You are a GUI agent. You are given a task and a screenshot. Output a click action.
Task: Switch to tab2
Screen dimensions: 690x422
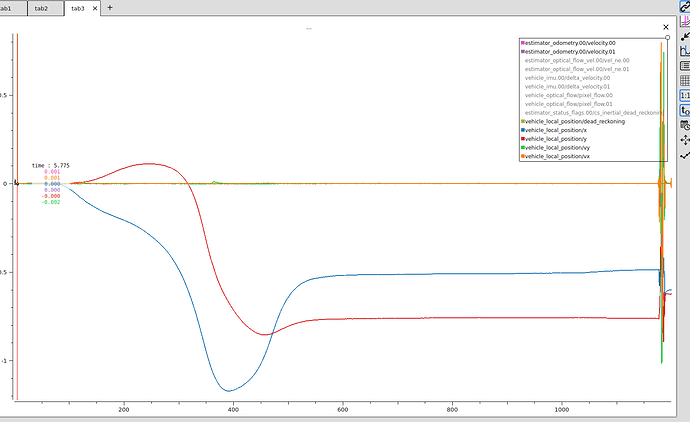click(x=40, y=6)
